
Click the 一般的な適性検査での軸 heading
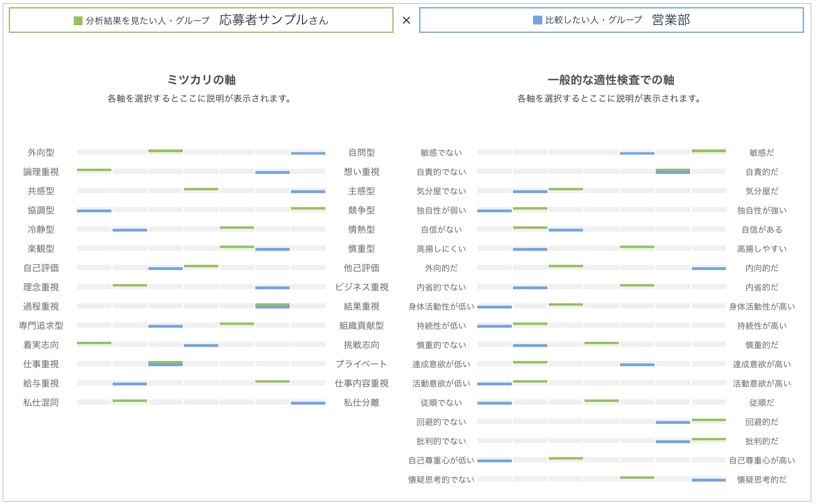click(610, 80)
